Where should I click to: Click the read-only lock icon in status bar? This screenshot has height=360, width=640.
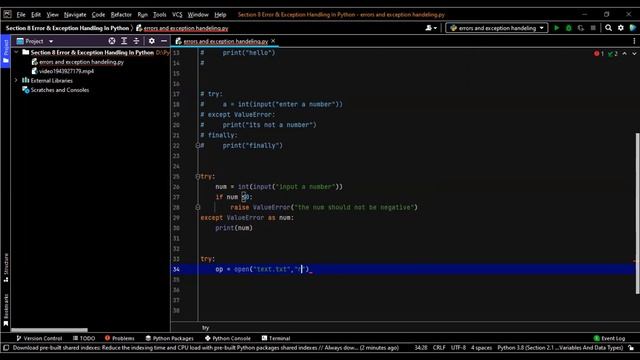[631, 348]
